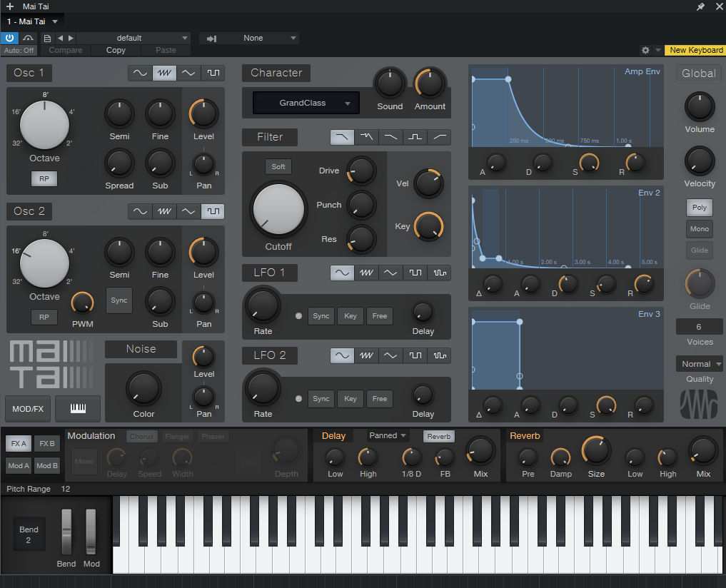Set LFO 1 to sine waveform
Screen dimensions: 726x588
pyautogui.click(x=342, y=273)
